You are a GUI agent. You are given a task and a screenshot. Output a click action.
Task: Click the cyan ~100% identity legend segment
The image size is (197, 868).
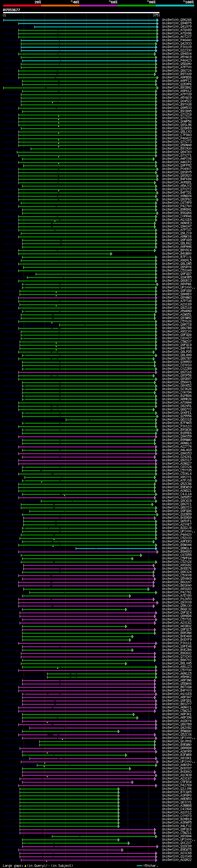175,6
